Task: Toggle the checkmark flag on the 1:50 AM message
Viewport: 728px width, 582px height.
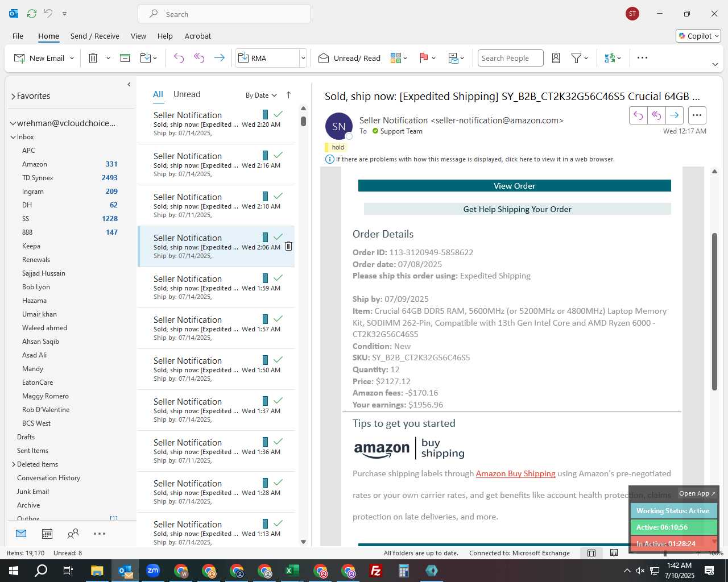Action: (278, 360)
